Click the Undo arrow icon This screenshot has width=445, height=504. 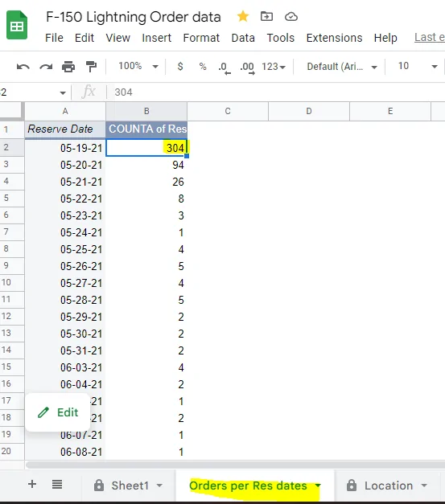(23, 67)
